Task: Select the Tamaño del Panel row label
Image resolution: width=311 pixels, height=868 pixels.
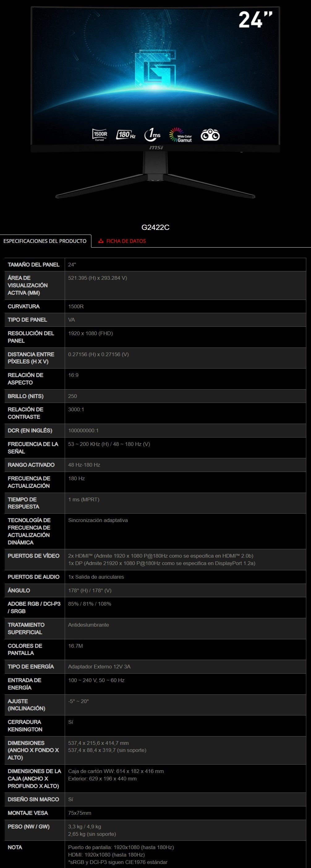Action: pos(34,265)
